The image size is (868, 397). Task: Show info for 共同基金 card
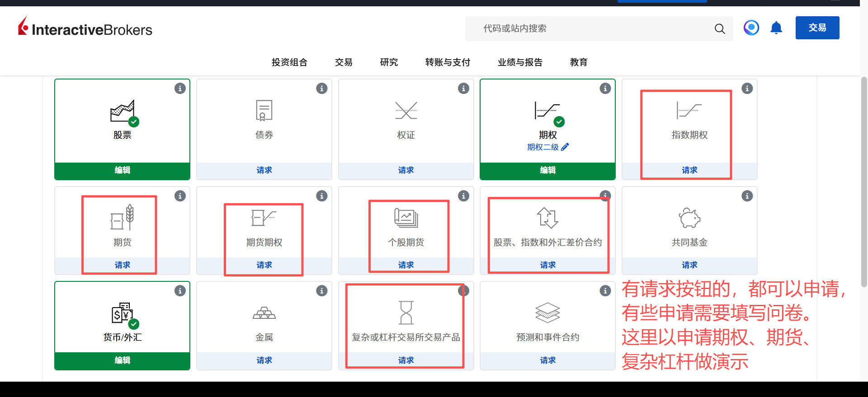(747, 196)
